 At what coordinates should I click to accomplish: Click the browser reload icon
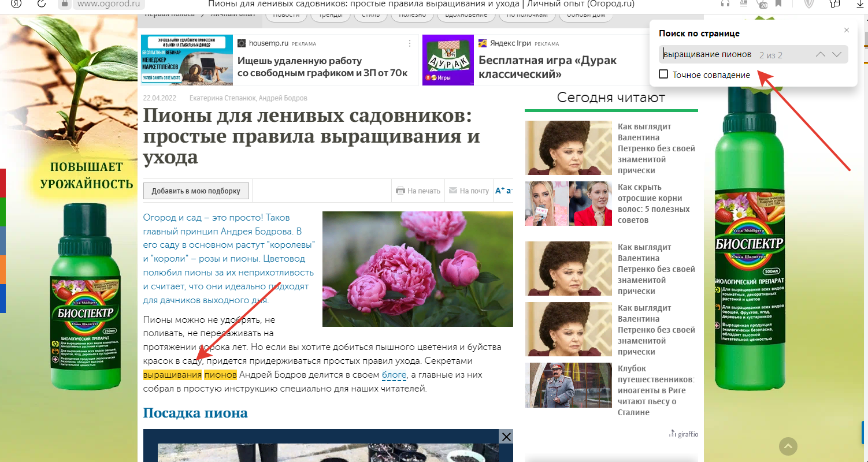coord(42,3)
